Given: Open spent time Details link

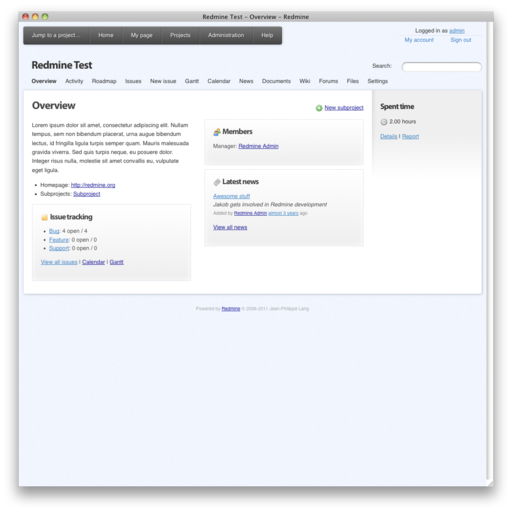Looking at the screenshot, I should point(389,136).
